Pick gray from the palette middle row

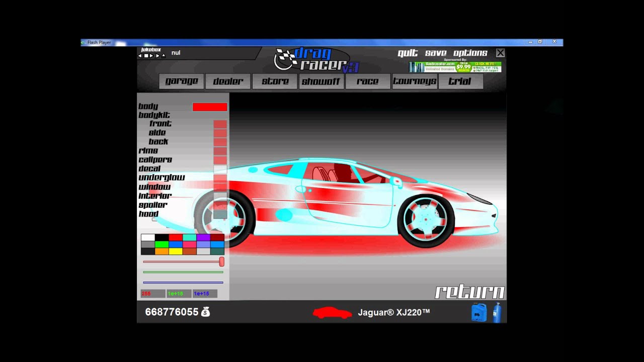point(148,244)
